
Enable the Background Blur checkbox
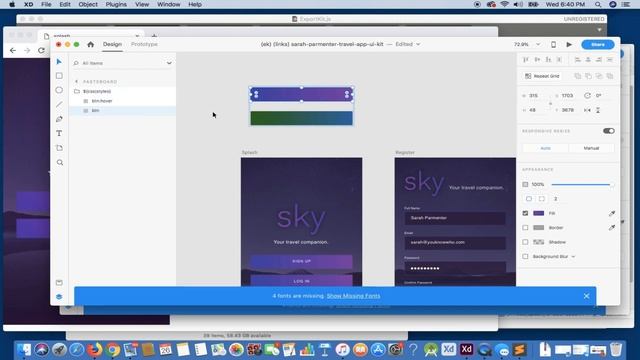point(525,256)
